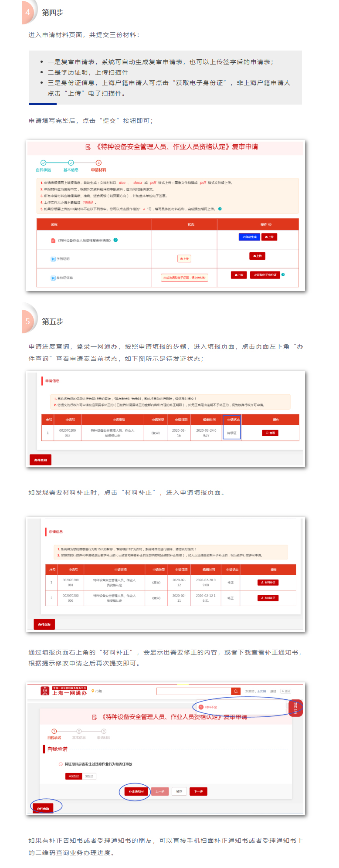
Task: Click the help icon next to 复审申请表
Action: 115,240
